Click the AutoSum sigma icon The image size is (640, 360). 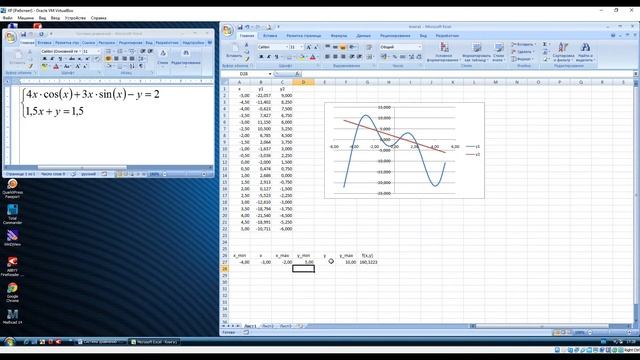point(544,44)
